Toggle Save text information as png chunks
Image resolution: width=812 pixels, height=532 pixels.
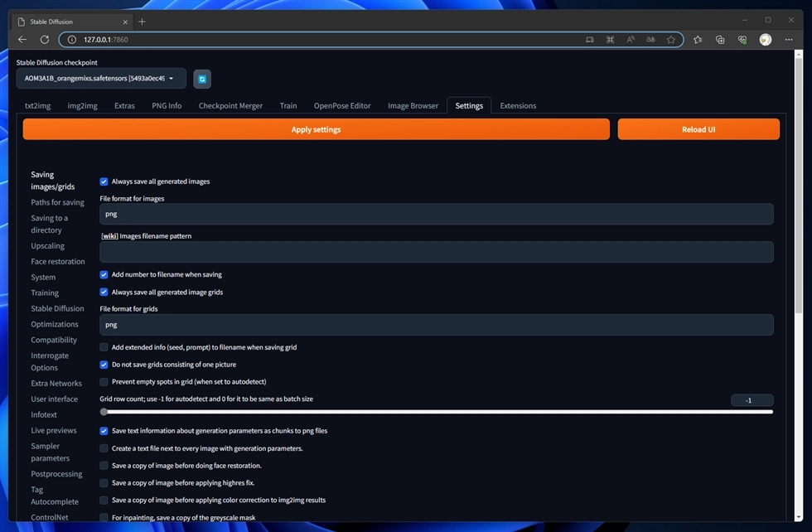click(104, 431)
